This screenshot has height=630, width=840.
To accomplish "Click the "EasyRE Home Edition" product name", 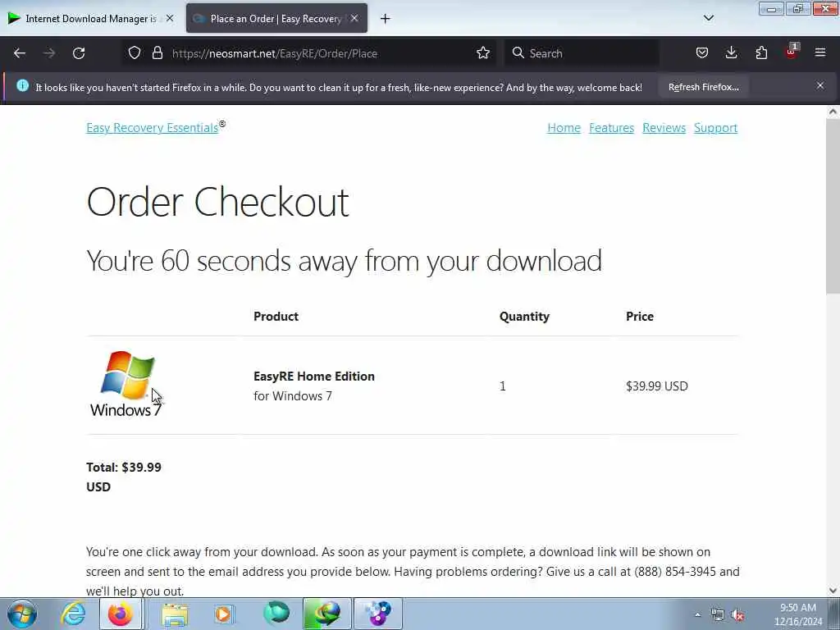I will pyautogui.click(x=314, y=376).
